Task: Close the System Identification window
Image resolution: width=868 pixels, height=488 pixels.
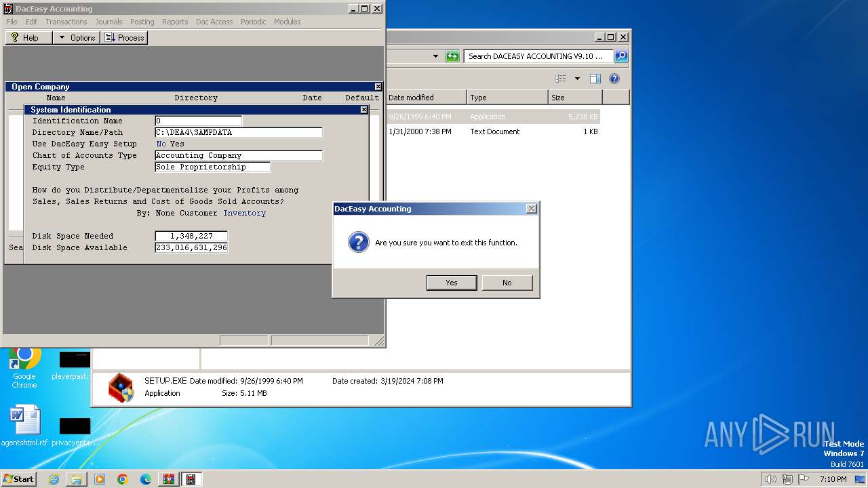Action: [x=364, y=110]
